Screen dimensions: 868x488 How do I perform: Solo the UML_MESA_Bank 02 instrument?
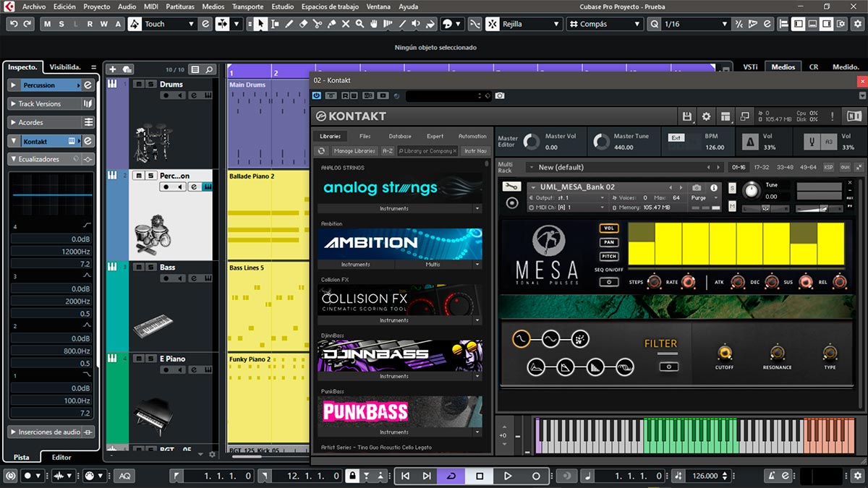[732, 189]
